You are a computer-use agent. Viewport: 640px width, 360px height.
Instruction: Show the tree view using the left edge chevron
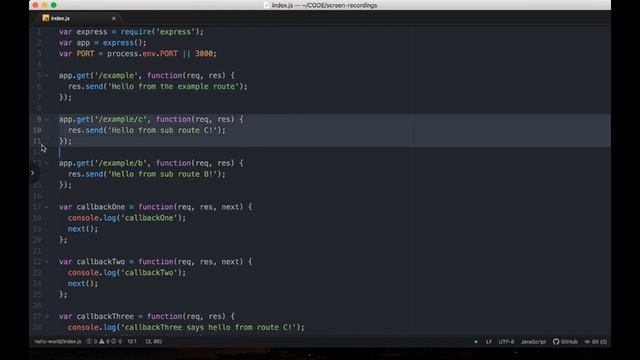click(x=32, y=173)
